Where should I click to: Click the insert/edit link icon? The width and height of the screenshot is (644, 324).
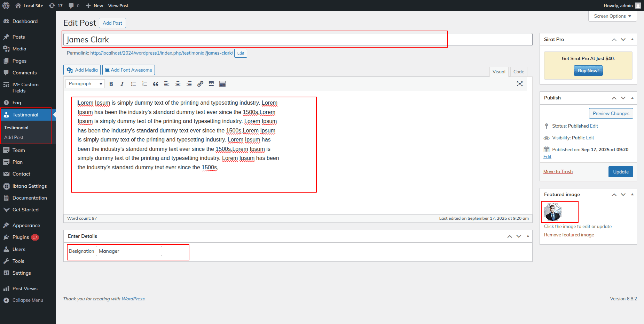[200, 84]
